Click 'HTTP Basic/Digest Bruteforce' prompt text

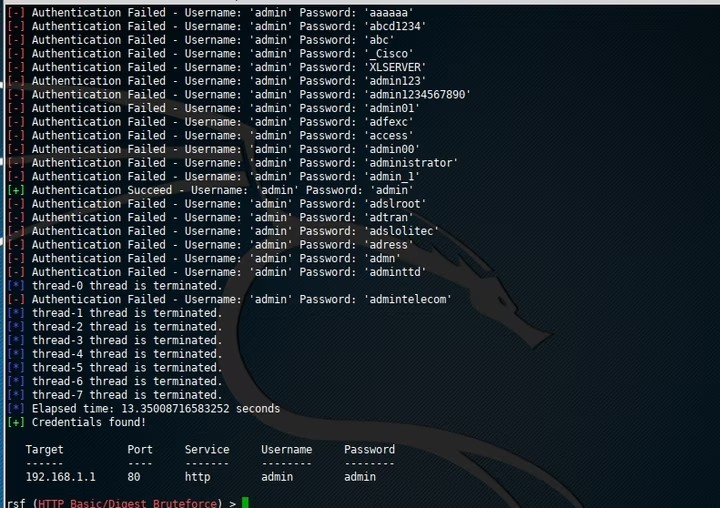(x=127, y=503)
